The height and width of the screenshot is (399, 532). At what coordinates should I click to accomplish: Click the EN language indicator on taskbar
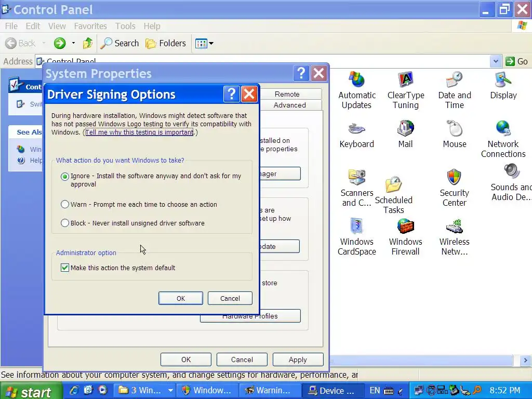tap(375, 391)
